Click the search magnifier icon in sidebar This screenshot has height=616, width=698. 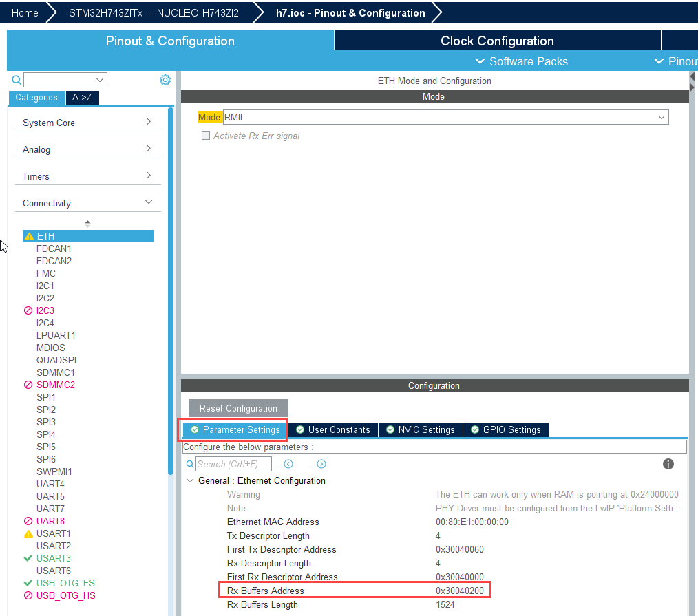(x=17, y=80)
